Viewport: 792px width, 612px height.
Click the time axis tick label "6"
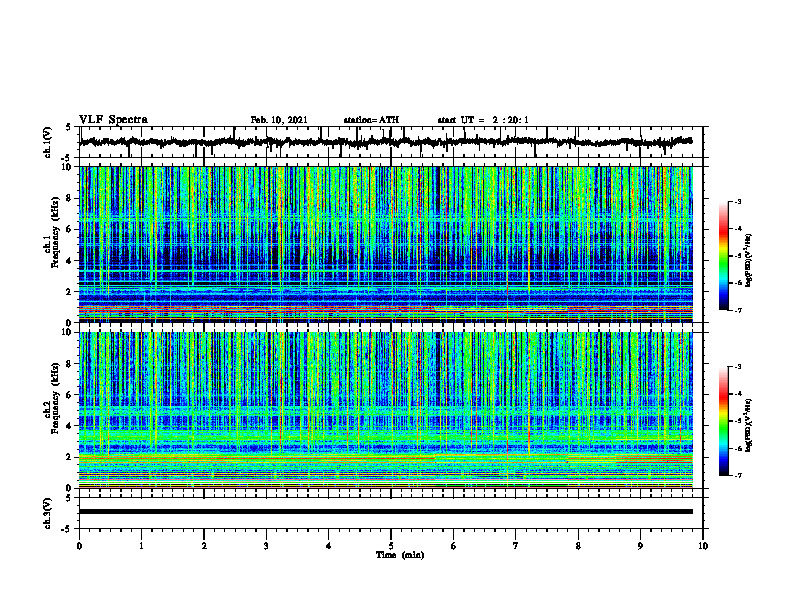454,546
